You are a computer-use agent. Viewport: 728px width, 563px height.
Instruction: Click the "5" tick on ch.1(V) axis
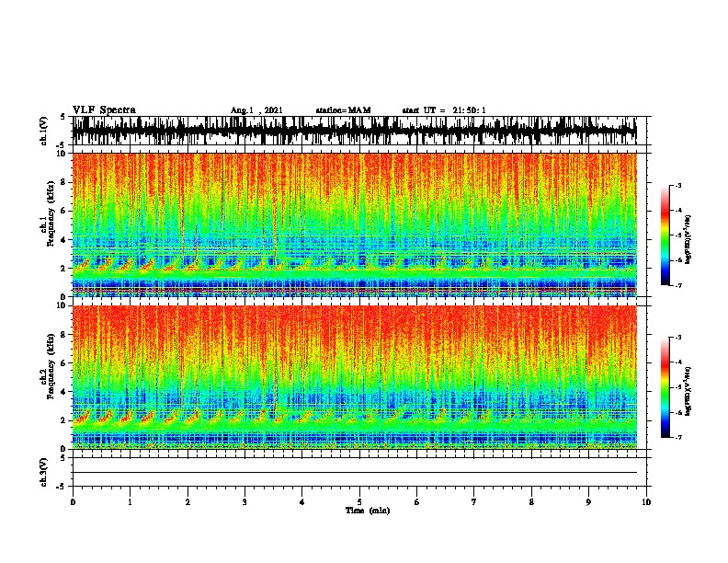63,117
